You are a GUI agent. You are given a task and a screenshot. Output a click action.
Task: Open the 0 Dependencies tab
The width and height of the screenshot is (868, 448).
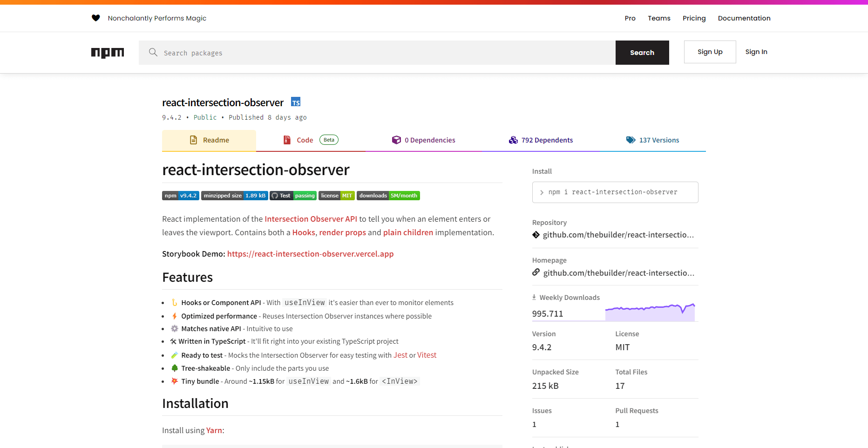(x=423, y=140)
